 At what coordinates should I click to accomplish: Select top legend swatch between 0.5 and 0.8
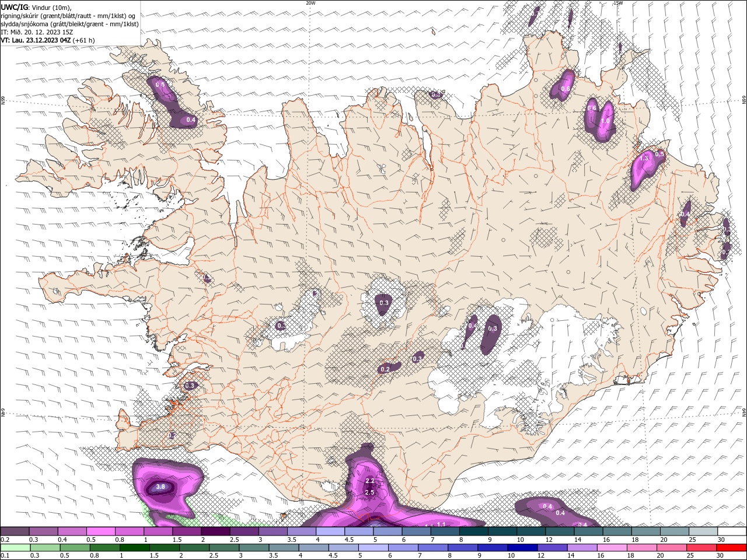click(x=100, y=531)
